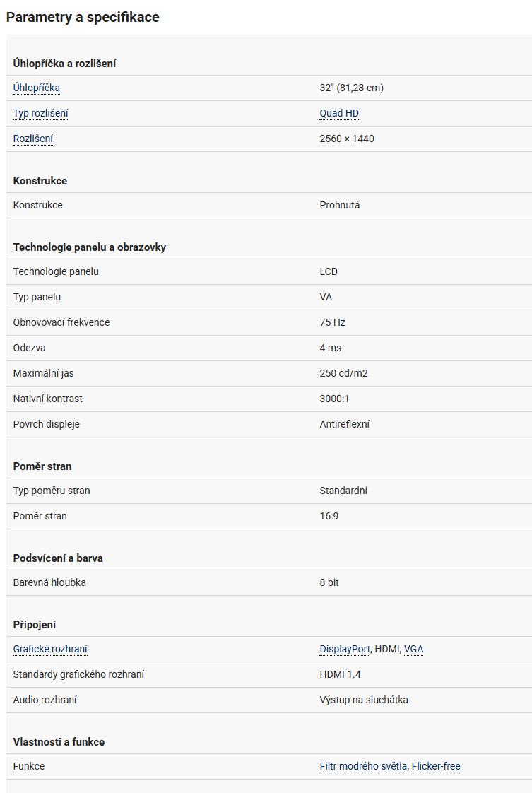Click the VGA link
Image resolution: width=532 pixels, height=793 pixels.
coord(414,650)
